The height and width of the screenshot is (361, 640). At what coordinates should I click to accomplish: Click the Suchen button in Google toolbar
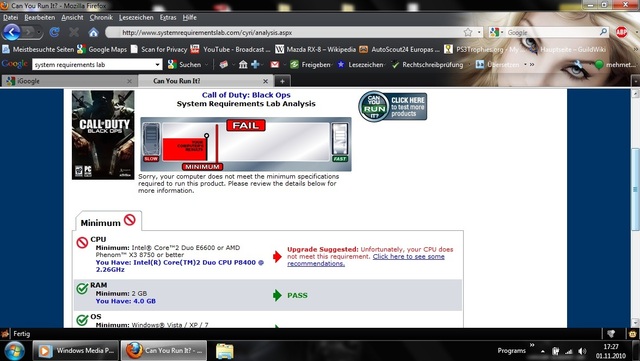185,65
